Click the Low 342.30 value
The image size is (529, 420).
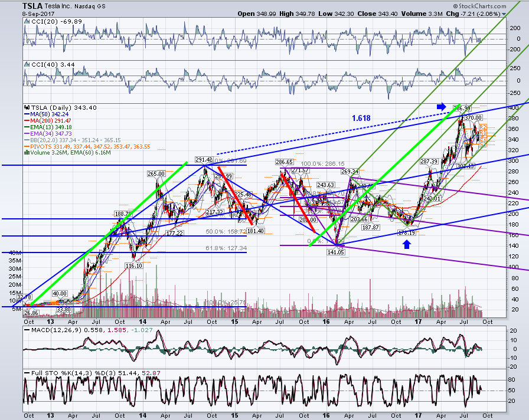tap(336, 14)
